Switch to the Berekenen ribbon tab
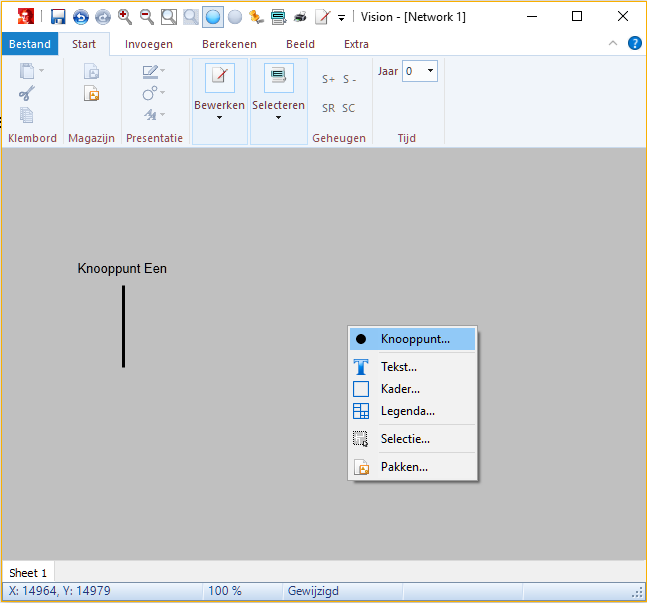 coord(229,44)
